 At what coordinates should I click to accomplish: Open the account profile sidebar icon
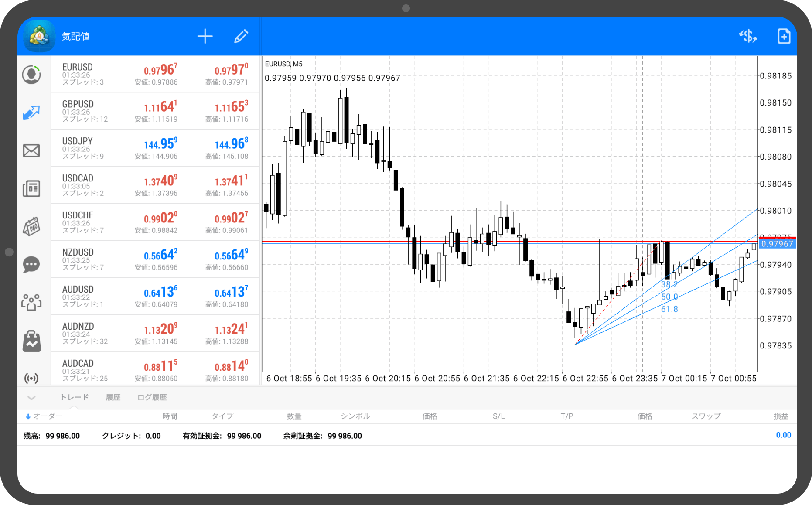31,75
